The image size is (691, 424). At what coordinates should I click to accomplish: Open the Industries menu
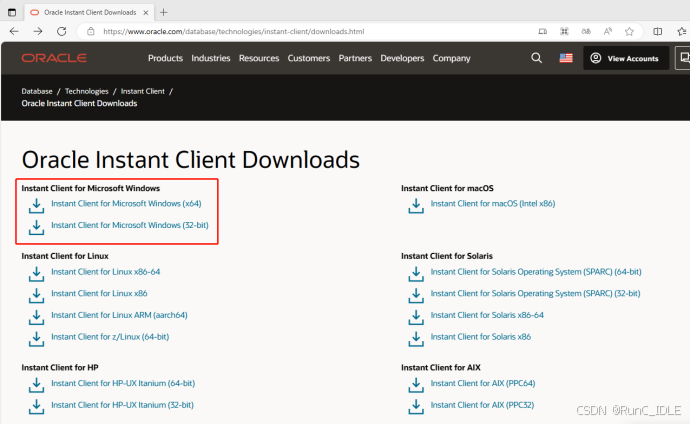[x=211, y=58]
